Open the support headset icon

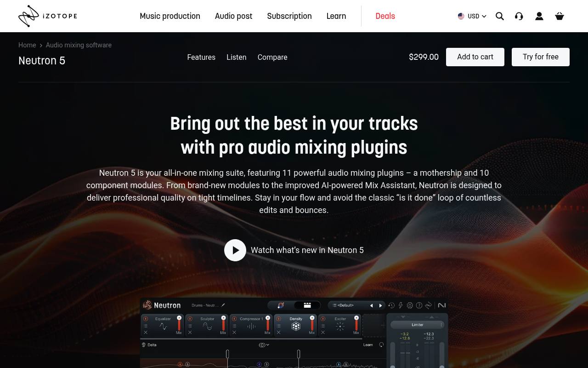pos(519,16)
